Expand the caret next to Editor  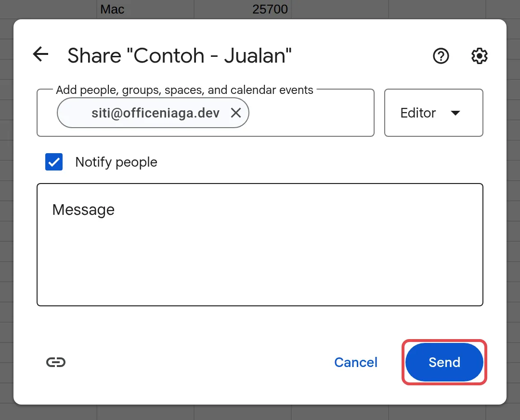[455, 113]
